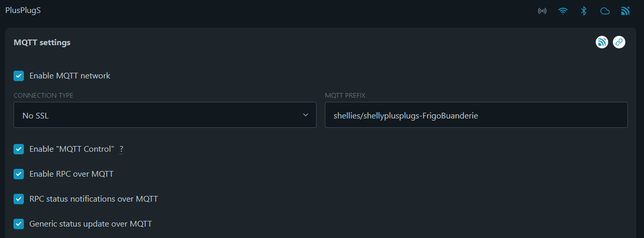Disable RPC over MQTT checkbox
The width and height of the screenshot is (644, 238).
[x=19, y=174]
